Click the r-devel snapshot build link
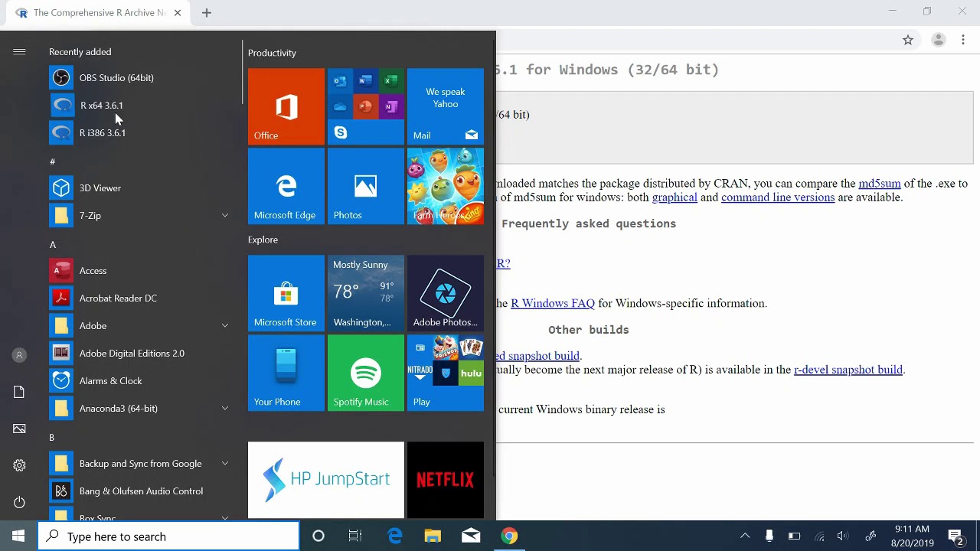Viewport: 980px width, 551px height. click(x=848, y=370)
